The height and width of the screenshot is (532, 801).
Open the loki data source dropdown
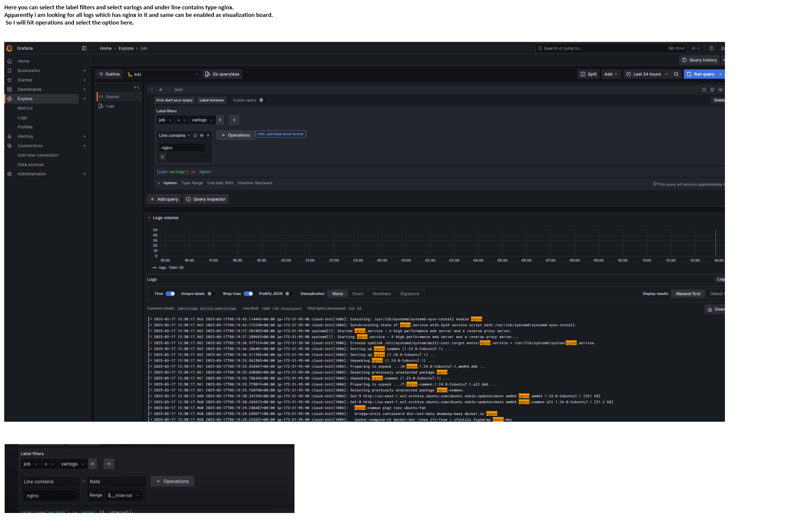pyautogui.click(x=162, y=74)
